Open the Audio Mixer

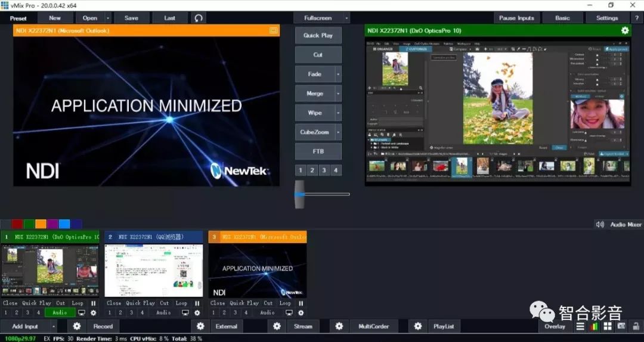(x=626, y=225)
